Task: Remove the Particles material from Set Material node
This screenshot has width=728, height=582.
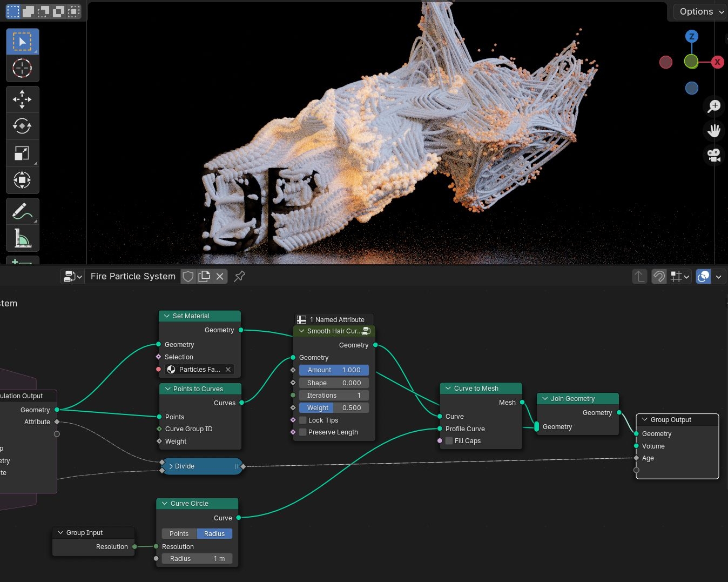Action: coord(227,370)
